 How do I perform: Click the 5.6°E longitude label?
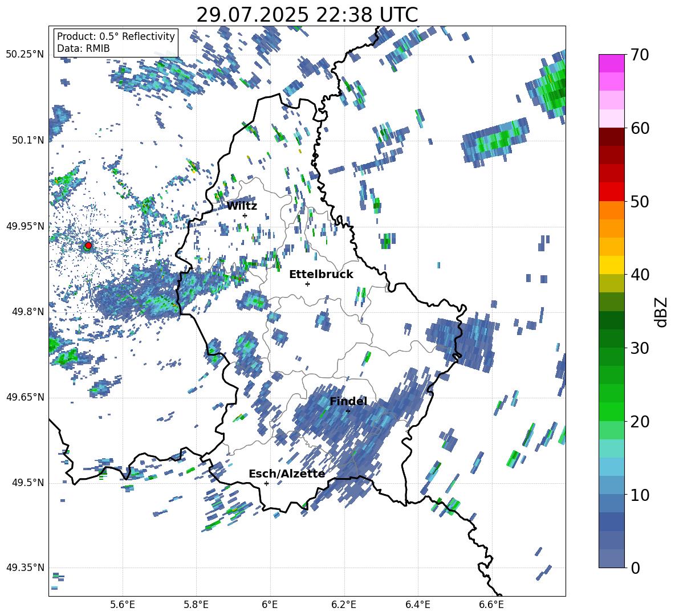coord(123,605)
